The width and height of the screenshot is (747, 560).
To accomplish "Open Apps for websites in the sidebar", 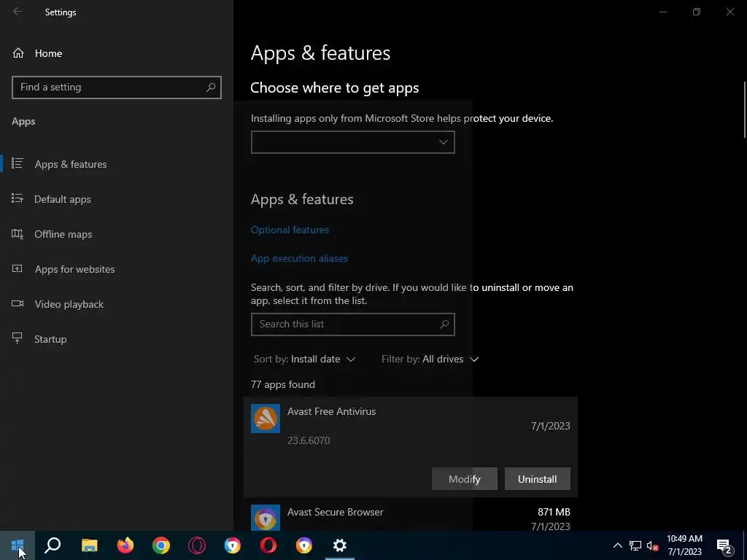I will (117, 269).
